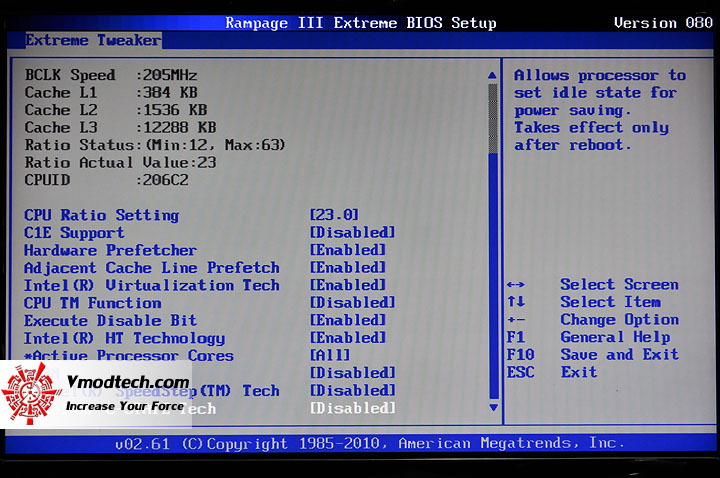This screenshot has width=720, height=478.
Task: Change Virtualization Tech [Enabled] value
Action: pos(348,285)
